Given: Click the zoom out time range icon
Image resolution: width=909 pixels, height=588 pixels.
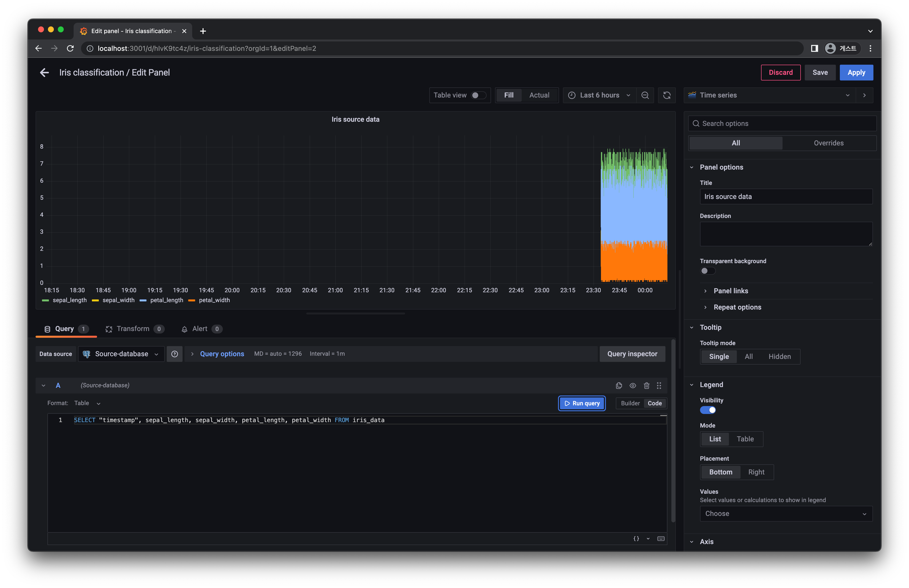Looking at the screenshot, I should point(645,95).
